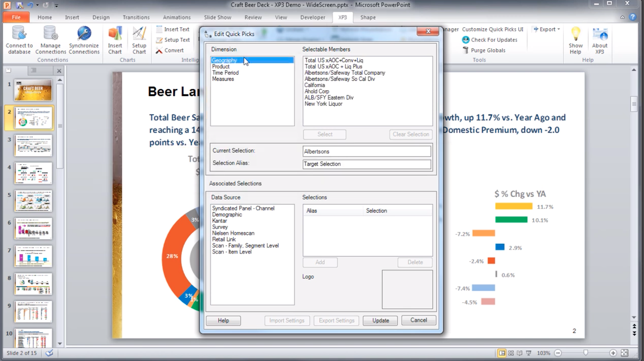This screenshot has width=644, height=361.
Task: Minimize the ribbon with the chevron
Action: point(622,17)
